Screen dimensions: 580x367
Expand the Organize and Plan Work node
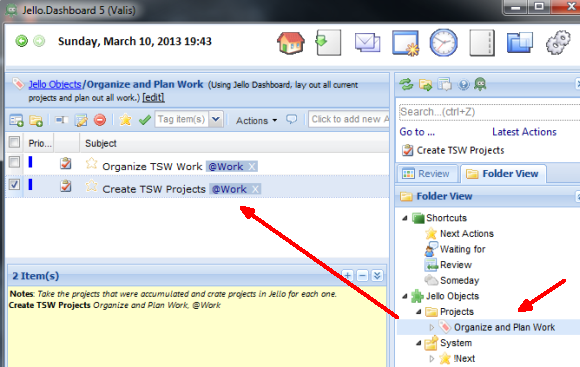click(431, 327)
